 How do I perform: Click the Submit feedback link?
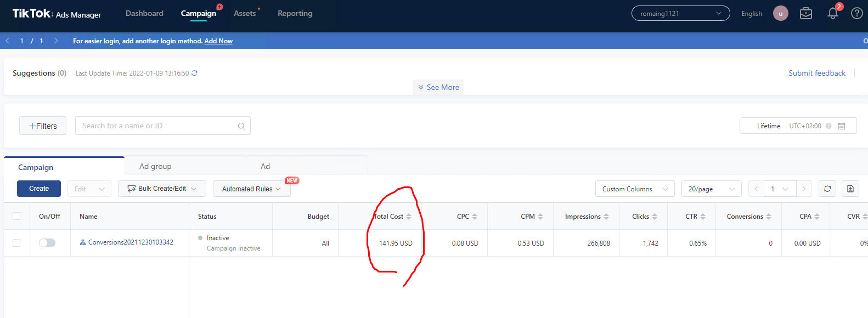pos(817,73)
